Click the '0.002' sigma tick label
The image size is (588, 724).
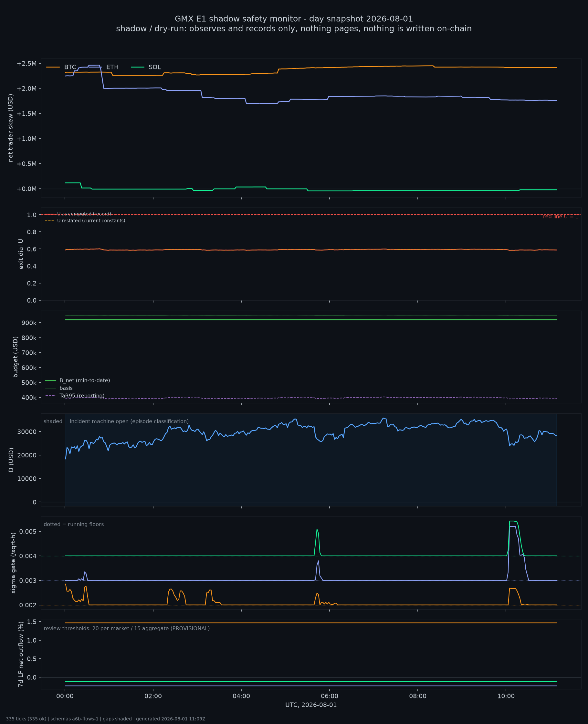tap(28, 605)
